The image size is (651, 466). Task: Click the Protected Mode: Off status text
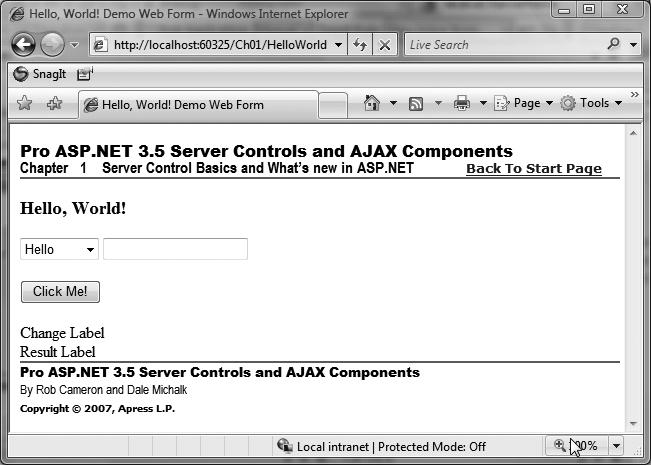[x=431, y=447]
